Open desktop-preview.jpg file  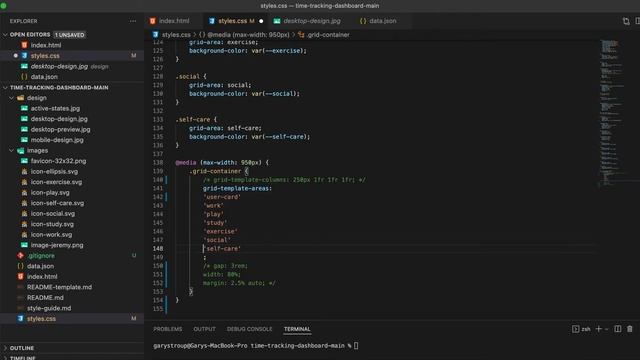(x=60, y=129)
